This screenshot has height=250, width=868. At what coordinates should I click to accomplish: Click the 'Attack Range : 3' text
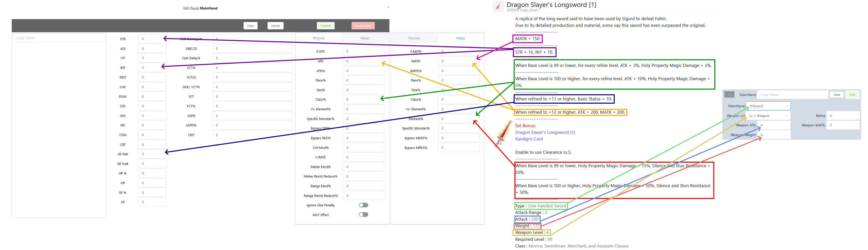click(531, 213)
